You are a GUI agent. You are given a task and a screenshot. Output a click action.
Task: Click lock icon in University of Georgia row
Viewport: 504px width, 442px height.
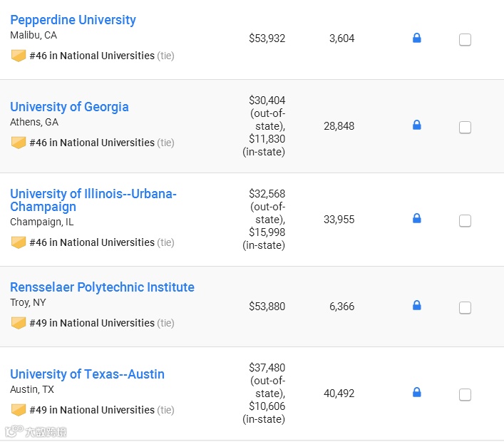pyautogui.click(x=417, y=125)
